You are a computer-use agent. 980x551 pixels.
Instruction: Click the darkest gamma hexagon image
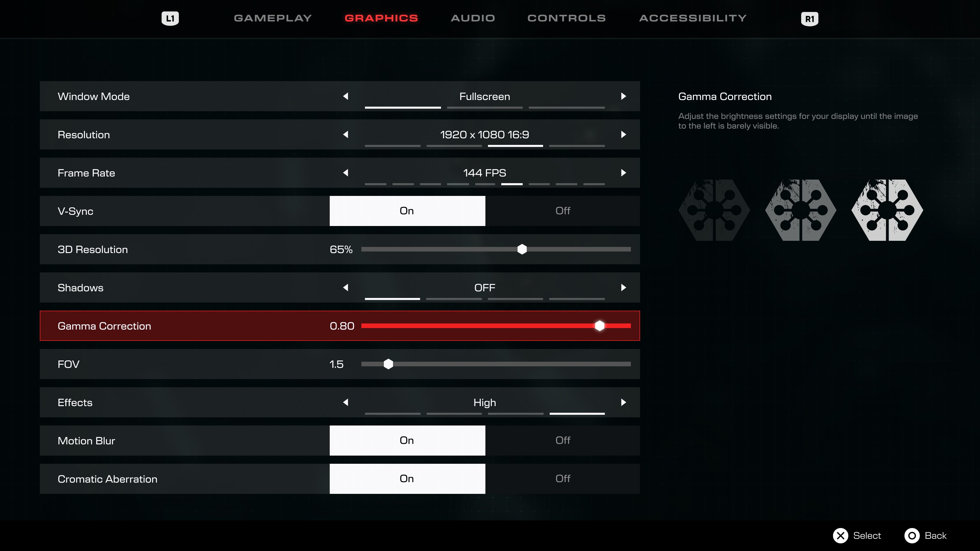point(714,210)
